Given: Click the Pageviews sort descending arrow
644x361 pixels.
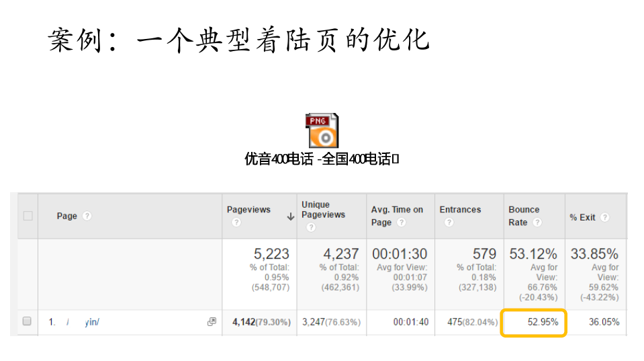Looking at the screenshot, I should (x=290, y=216).
